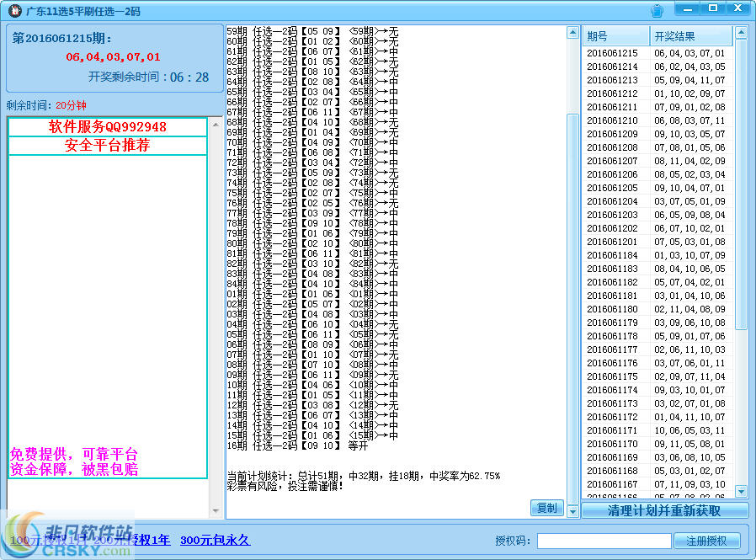The width and height of the screenshot is (756, 560).
Task: Click plan line 10期 任选一2码【04 06】
Action: 313,385
